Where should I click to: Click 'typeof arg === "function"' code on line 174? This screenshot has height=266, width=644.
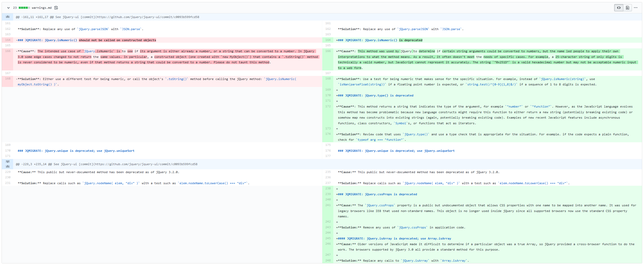point(380,140)
